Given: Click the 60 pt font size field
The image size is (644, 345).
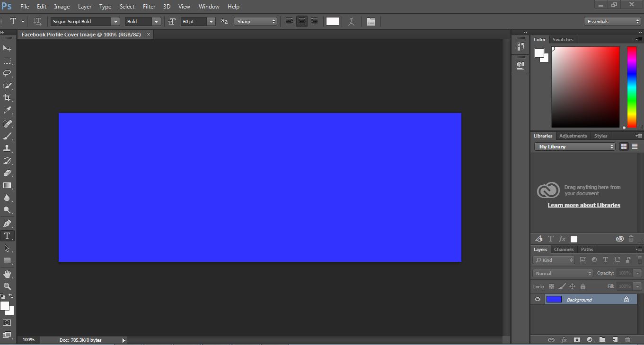Looking at the screenshot, I should click(x=194, y=21).
